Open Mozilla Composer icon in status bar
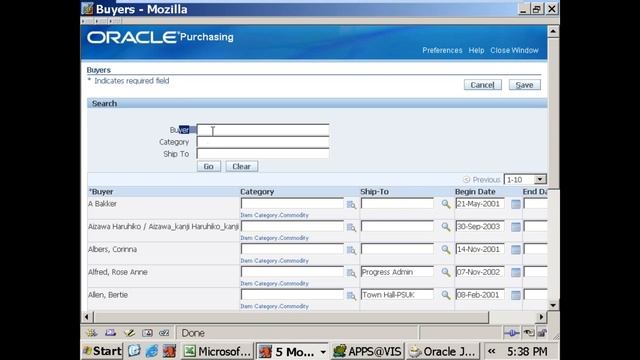Screen dimensions: 640x360 129,333
